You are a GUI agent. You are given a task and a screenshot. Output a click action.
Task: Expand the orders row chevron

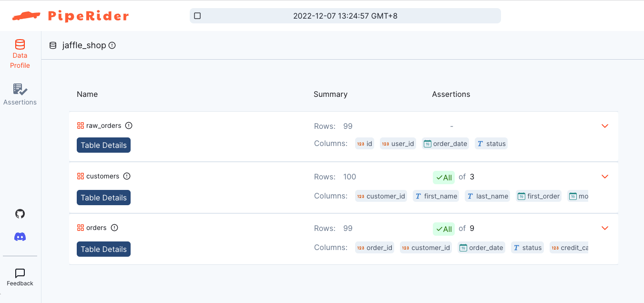(605, 228)
